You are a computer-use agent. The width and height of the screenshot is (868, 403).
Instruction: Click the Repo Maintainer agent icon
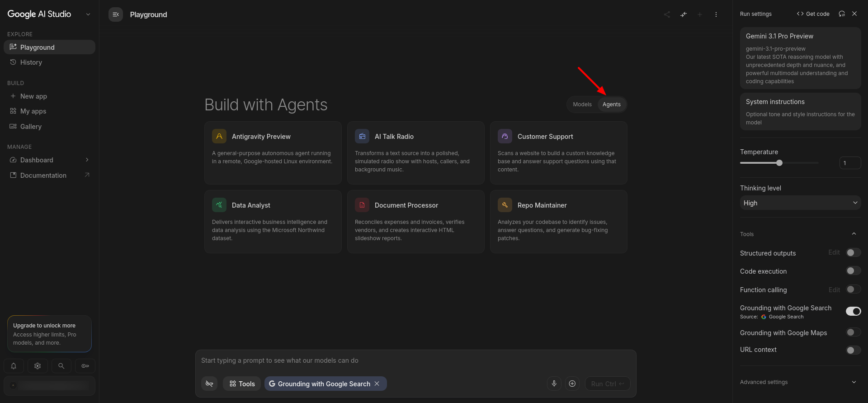[x=505, y=205]
